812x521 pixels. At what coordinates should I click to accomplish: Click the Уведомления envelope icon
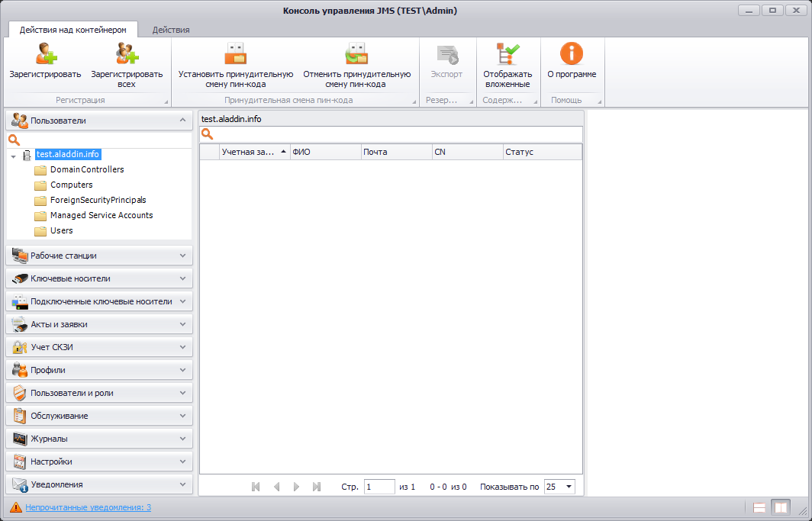(20, 485)
